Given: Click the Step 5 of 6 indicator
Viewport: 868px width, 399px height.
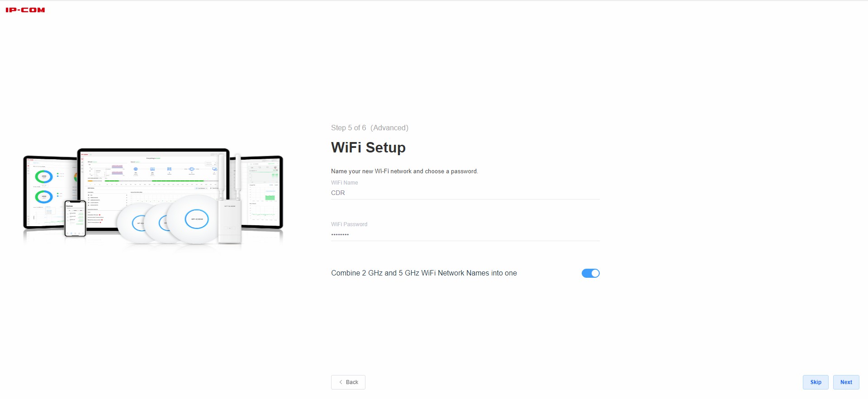Looking at the screenshot, I should [x=348, y=128].
